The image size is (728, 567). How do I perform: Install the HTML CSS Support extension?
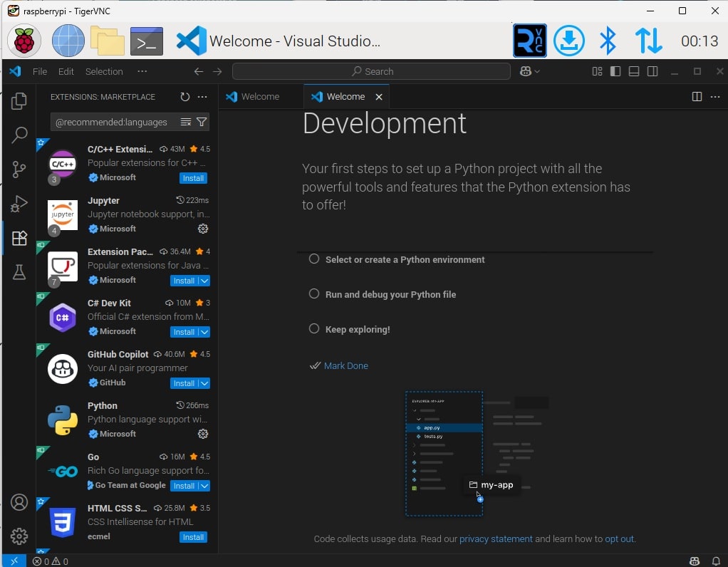tap(193, 537)
